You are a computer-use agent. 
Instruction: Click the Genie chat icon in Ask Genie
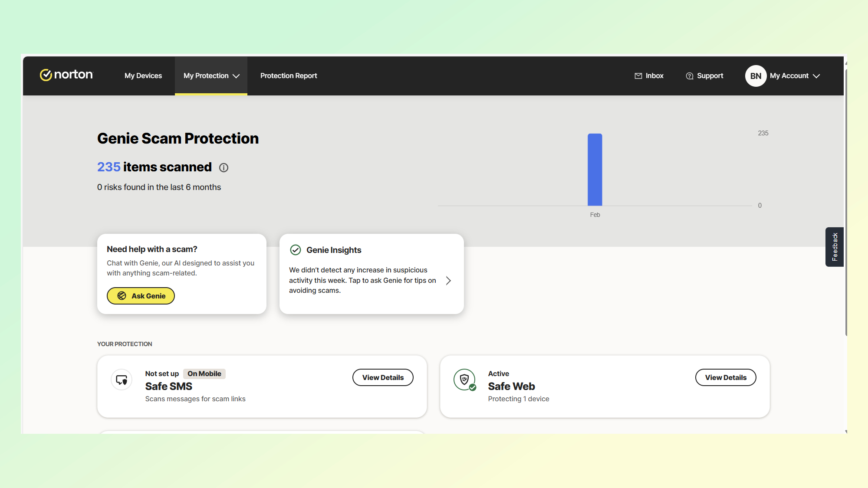pos(122,296)
